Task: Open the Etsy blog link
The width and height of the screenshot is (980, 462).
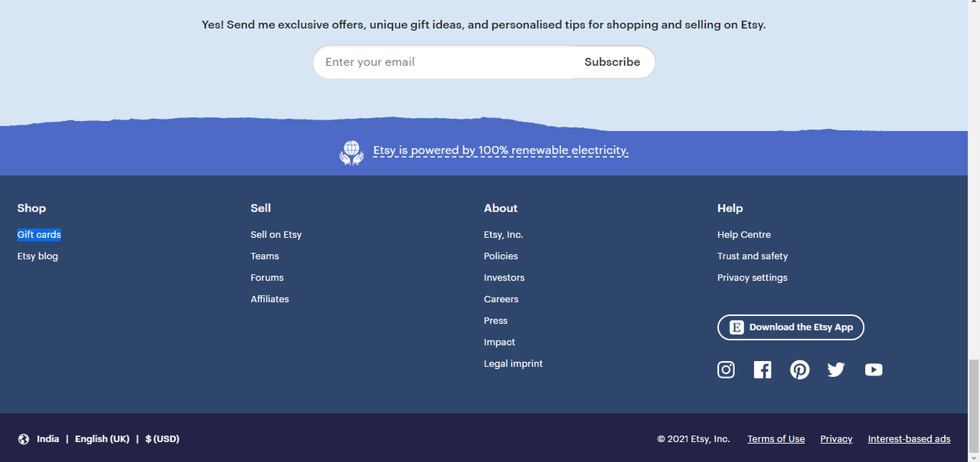Action: [x=38, y=256]
